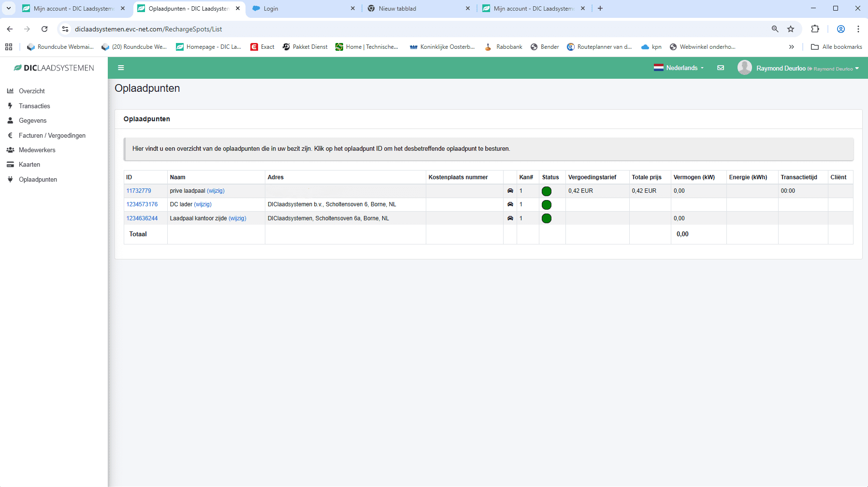Click the Overzicht chart icon
Image resolution: width=868 pixels, height=487 pixels.
pyautogui.click(x=10, y=91)
